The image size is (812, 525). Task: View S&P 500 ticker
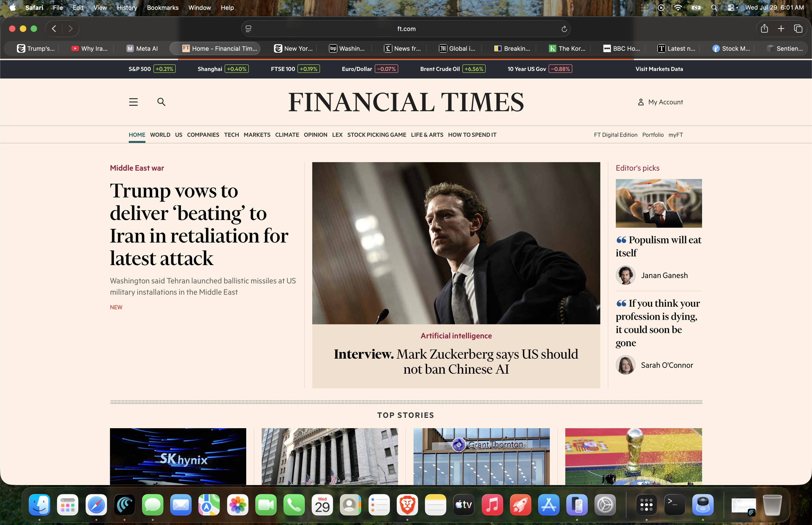tap(152, 69)
